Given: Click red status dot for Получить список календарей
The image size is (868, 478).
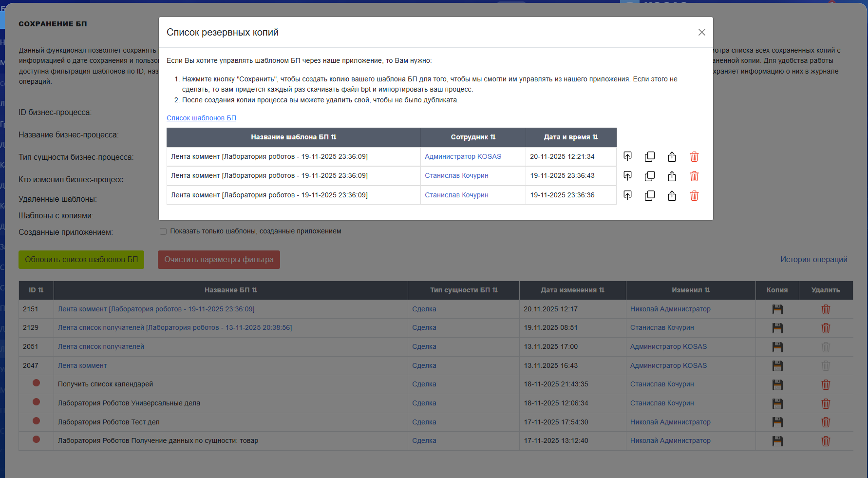Looking at the screenshot, I should point(36,383).
